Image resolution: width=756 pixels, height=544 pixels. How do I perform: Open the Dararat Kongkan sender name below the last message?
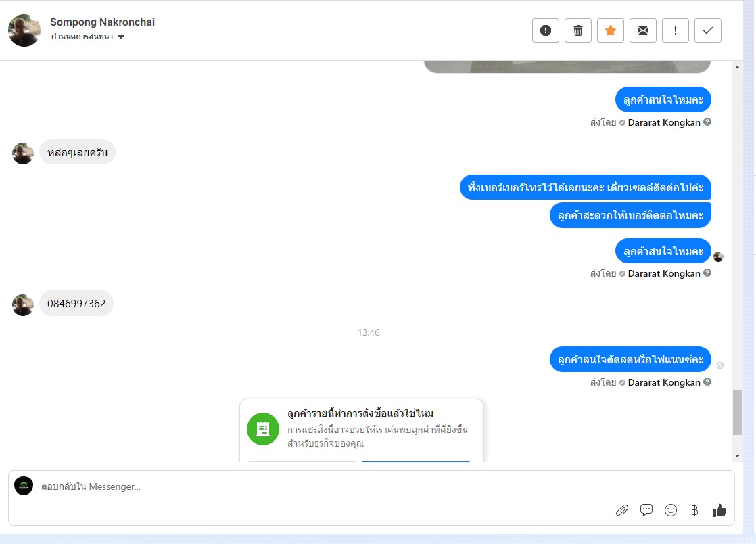point(664,382)
